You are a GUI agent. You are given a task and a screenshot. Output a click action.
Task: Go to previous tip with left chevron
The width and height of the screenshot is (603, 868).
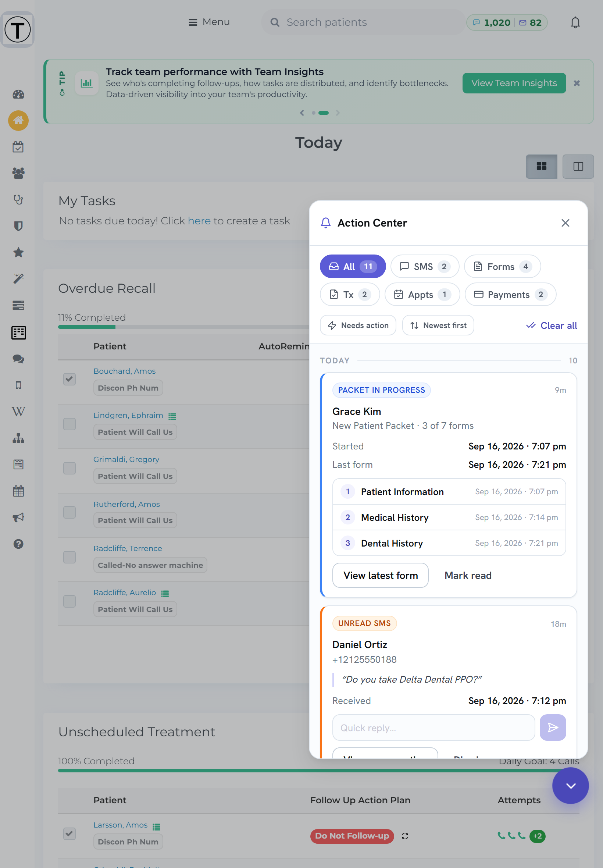pyautogui.click(x=302, y=113)
